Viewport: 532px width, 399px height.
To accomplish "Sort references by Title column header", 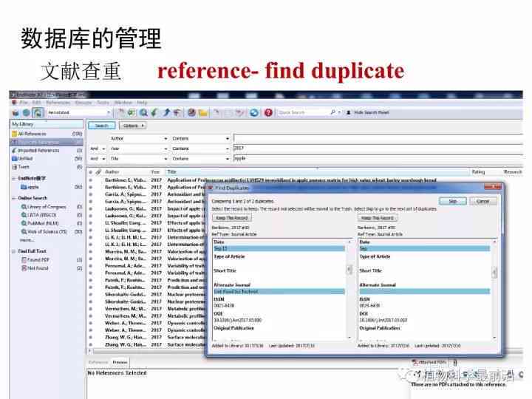I will click(317, 172).
